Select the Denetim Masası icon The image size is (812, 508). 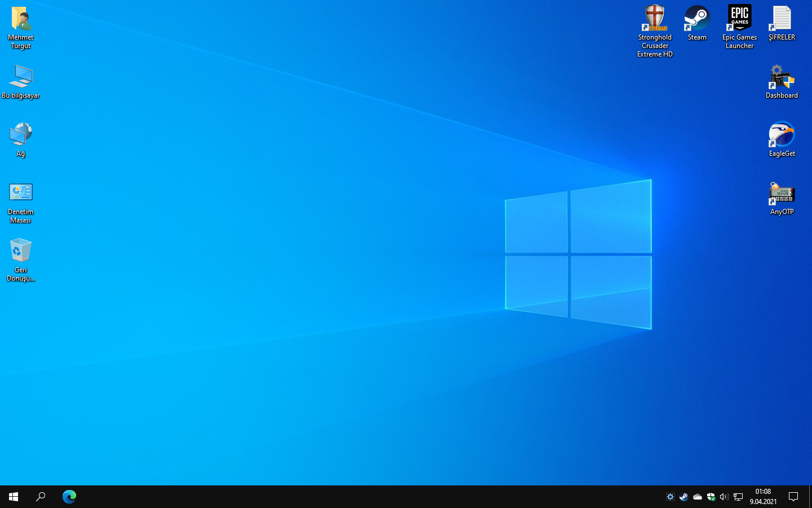(x=21, y=202)
